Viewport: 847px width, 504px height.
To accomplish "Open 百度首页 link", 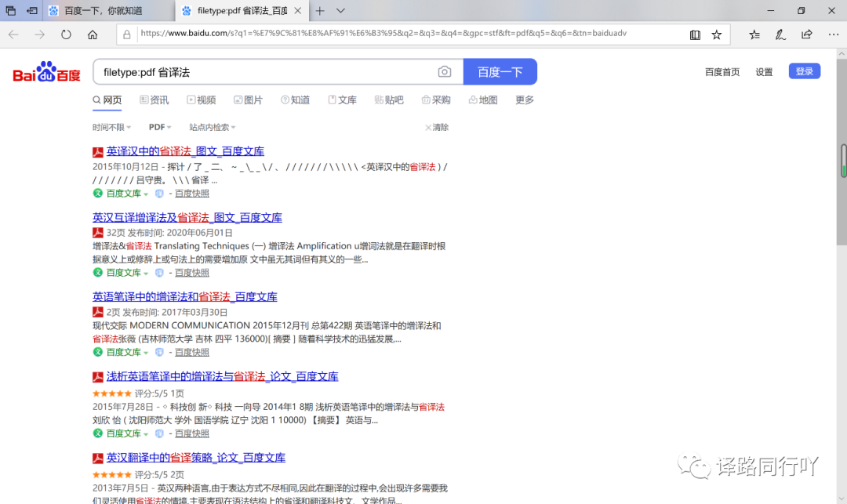I will pyautogui.click(x=722, y=72).
